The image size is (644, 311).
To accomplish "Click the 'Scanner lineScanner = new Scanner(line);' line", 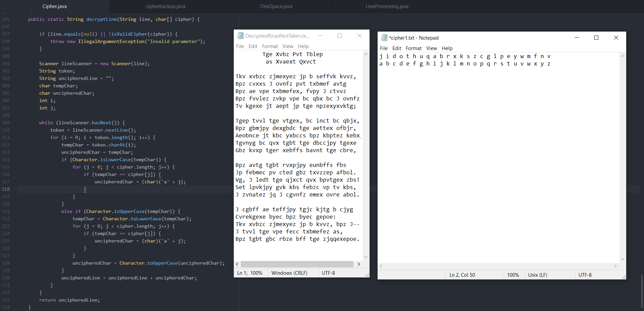I will [x=94, y=64].
